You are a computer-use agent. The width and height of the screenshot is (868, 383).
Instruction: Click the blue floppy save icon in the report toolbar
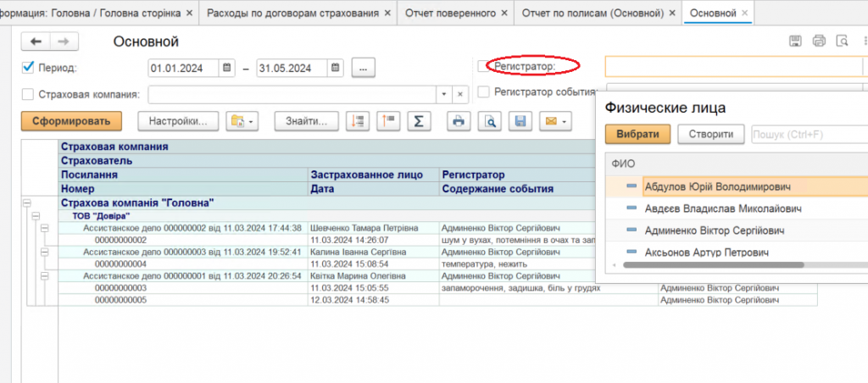(x=520, y=121)
